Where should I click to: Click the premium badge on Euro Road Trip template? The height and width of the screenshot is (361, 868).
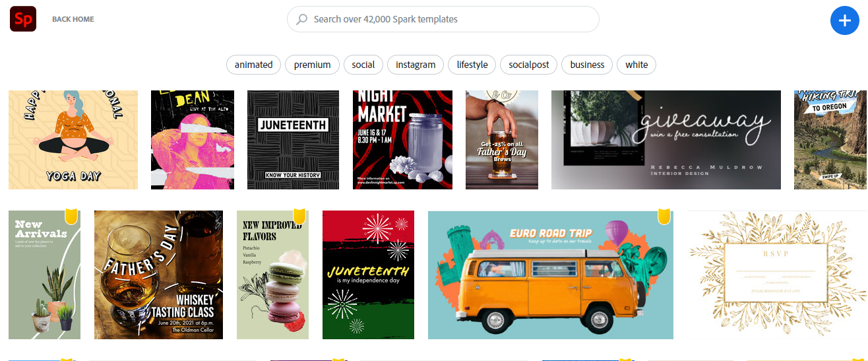click(x=664, y=216)
